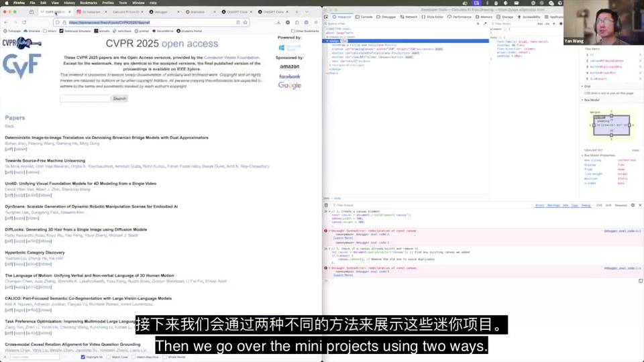Toggle the Warnings console filter

pyautogui.click(x=553, y=205)
